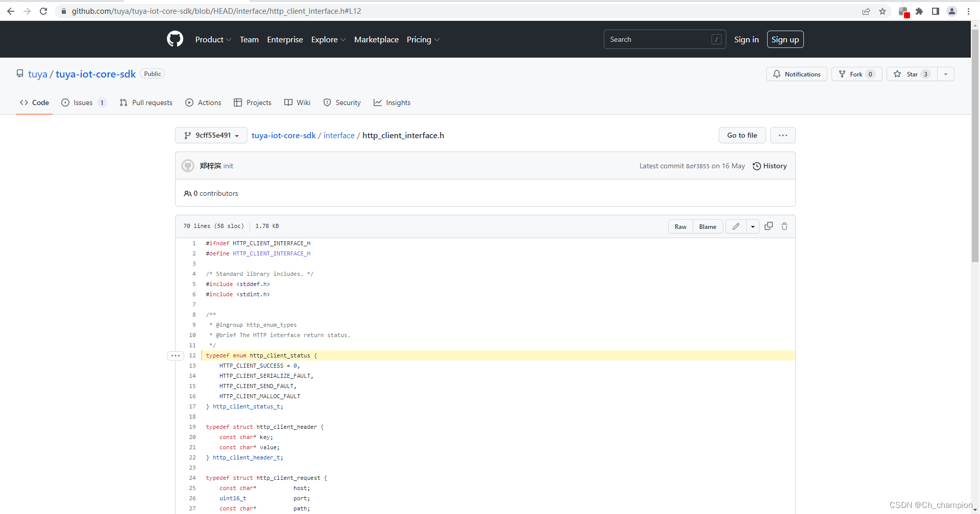The height and width of the screenshot is (514, 980).
Task: Open the browser extensions puzzle icon
Action: 919,11
